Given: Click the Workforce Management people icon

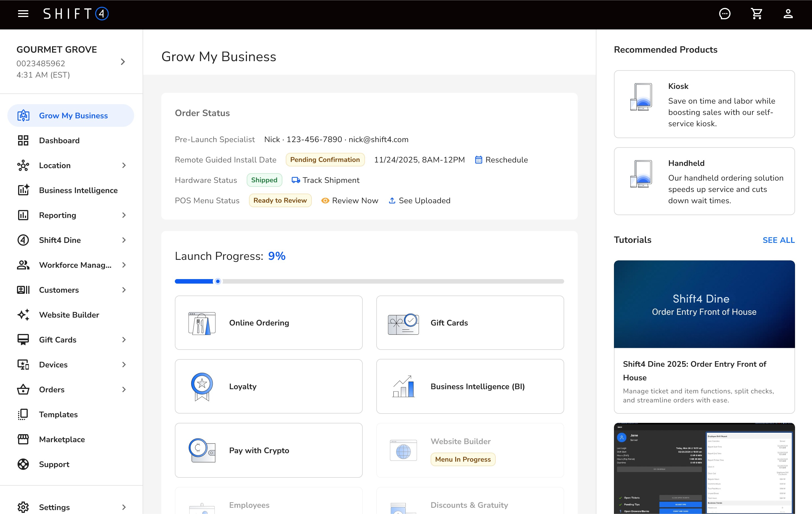Looking at the screenshot, I should [x=23, y=265].
